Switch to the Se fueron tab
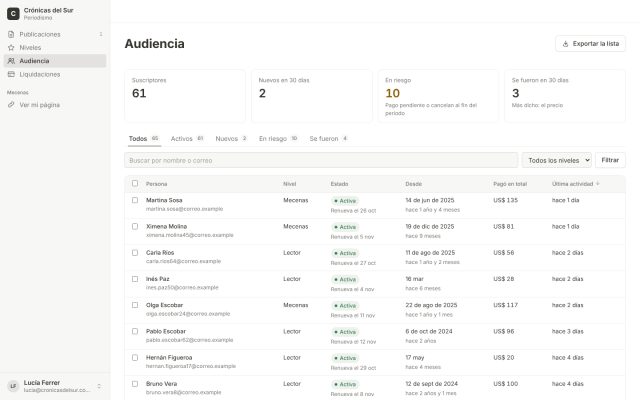This screenshot has width=640, height=400. point(328,139)
